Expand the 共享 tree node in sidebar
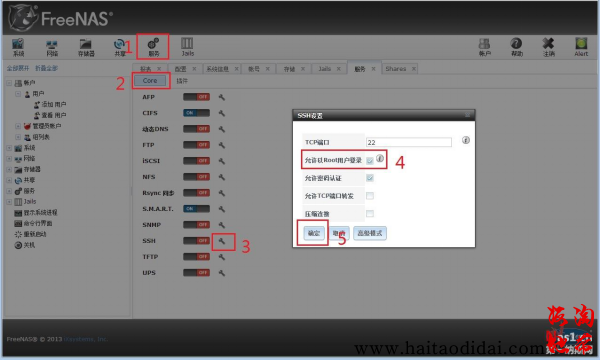Viewport: 600px width, 360px height. (x=9, y=180)
